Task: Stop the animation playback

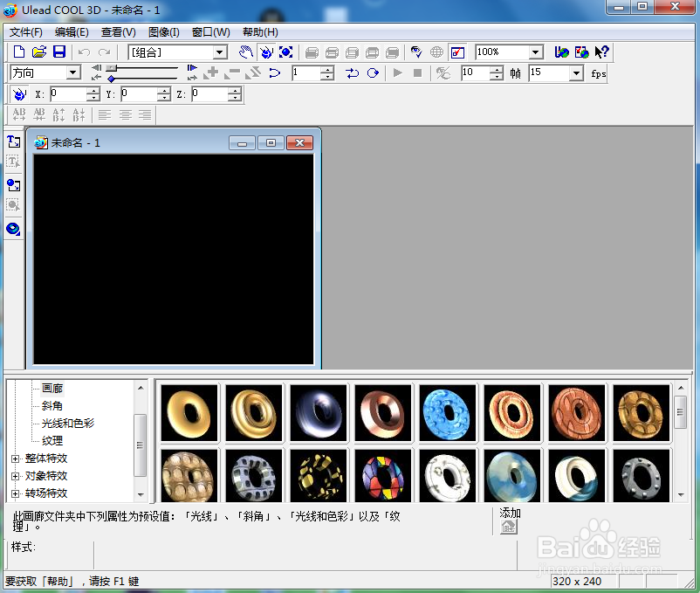Action: click(x=418, y=72)
